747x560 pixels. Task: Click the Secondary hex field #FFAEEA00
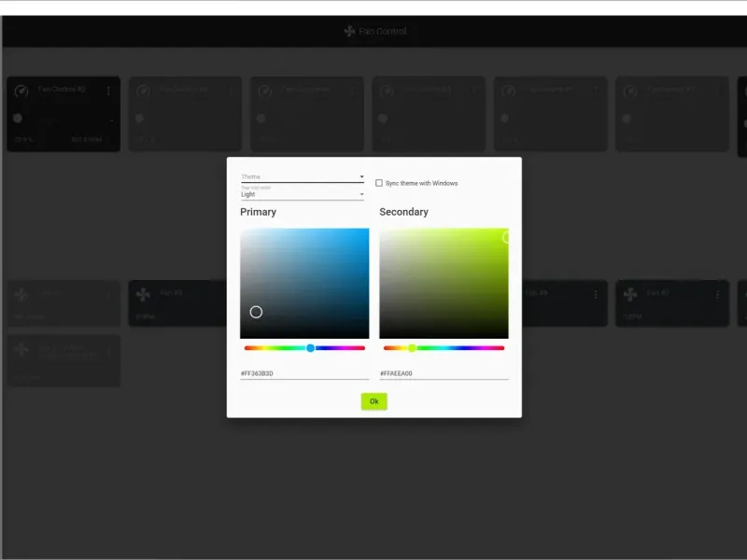click(x=444, y=374)
